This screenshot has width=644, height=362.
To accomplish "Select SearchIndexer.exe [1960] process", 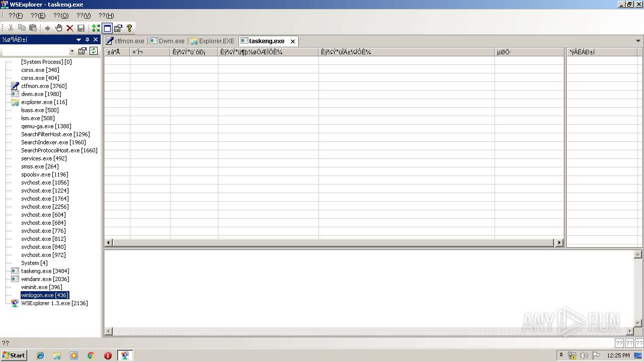I will pyautogui.click(x=53, y=142).
